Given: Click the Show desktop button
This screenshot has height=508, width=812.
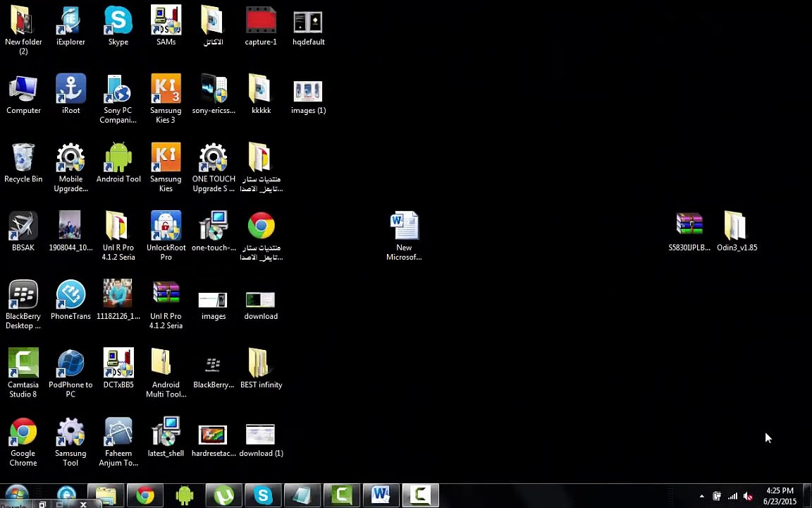Looking at the screenshot, I should click(x=808, y=495).
